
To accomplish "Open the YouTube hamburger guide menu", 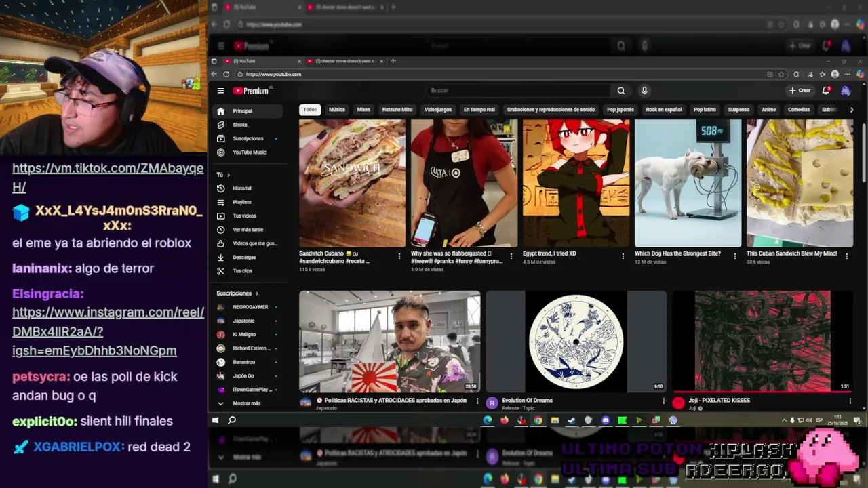I will click(220, 91).
